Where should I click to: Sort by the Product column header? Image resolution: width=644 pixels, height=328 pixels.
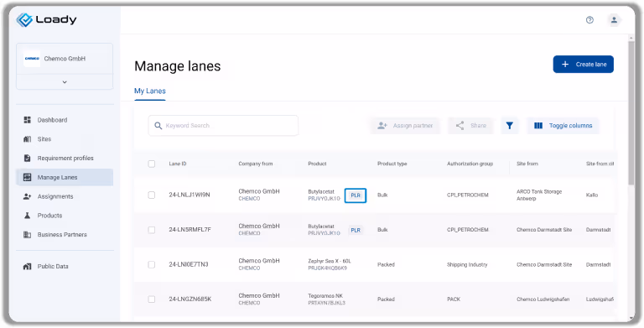[317, 164]
